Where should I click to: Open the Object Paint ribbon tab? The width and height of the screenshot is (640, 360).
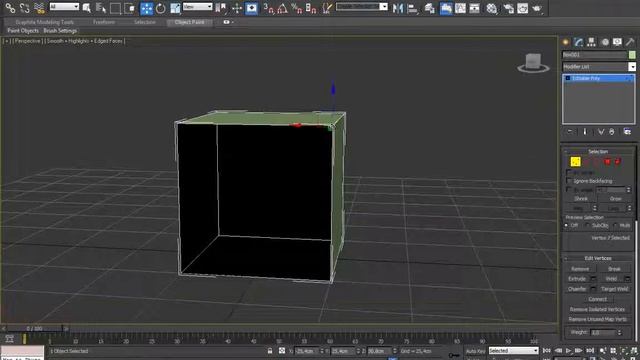[189, 22]
